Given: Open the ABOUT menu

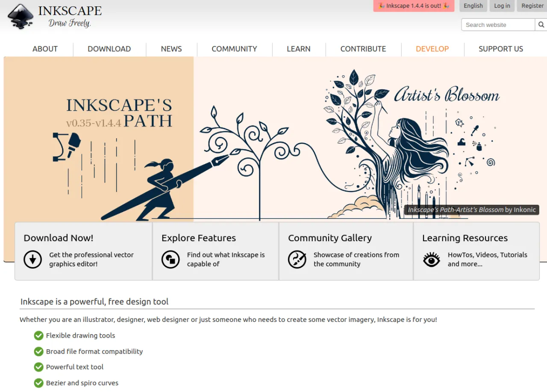Looking at the screenshot, I should (45, 49).
